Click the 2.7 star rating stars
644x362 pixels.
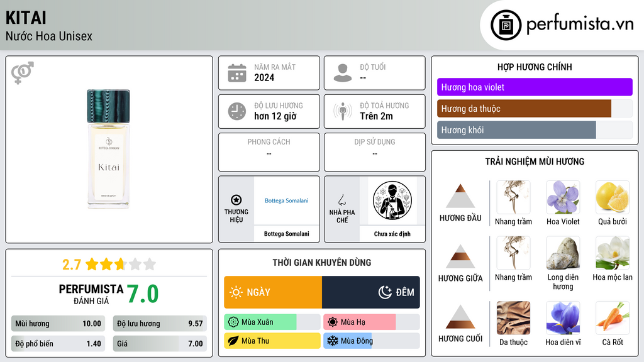[x=121, y=265]
